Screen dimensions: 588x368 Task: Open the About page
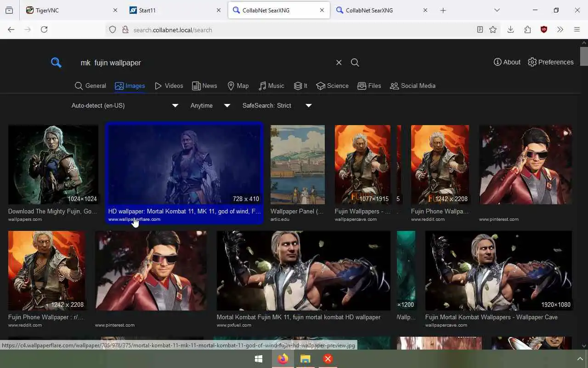click(x=507, y=62)
